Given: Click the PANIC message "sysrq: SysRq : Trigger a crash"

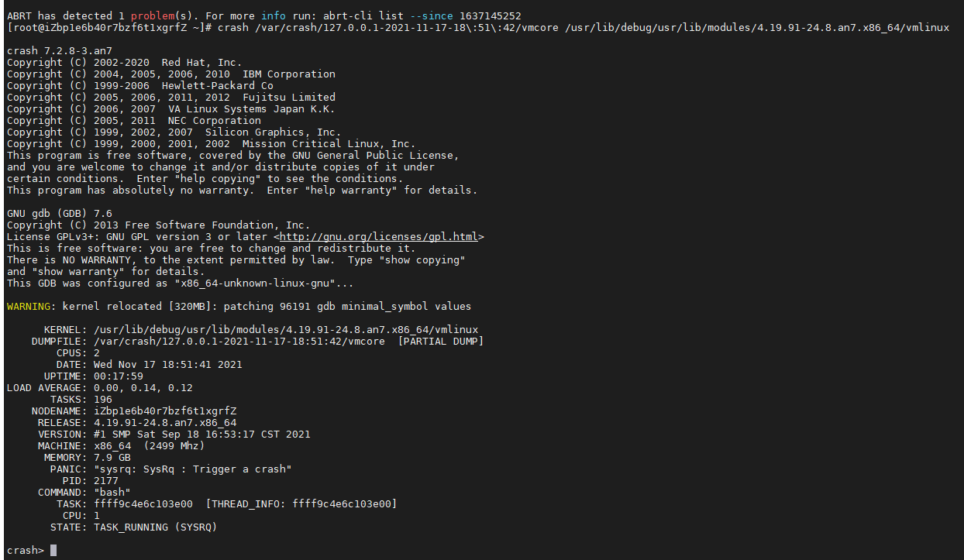Looking at the screenshot, I should click(192, 469).
